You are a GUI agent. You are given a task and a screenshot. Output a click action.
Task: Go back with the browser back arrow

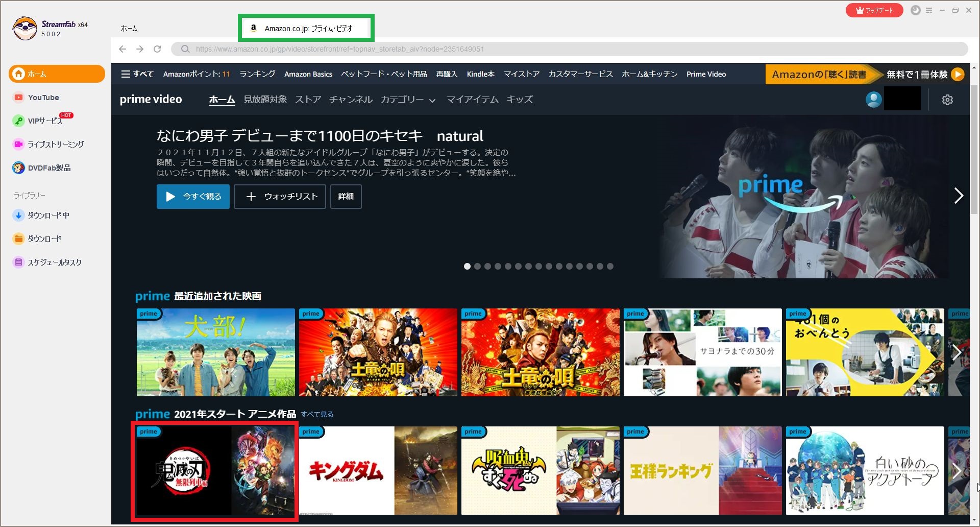click(x=122, y=49)
